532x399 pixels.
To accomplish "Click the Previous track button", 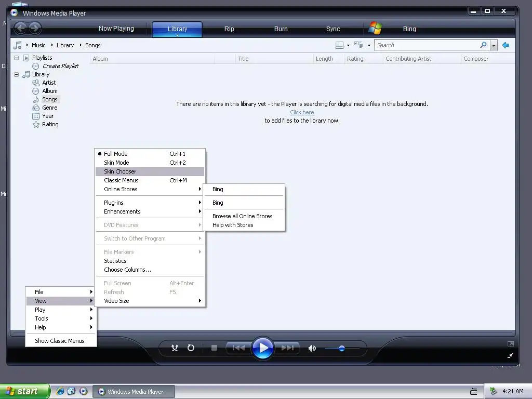I will coord(238,348).
